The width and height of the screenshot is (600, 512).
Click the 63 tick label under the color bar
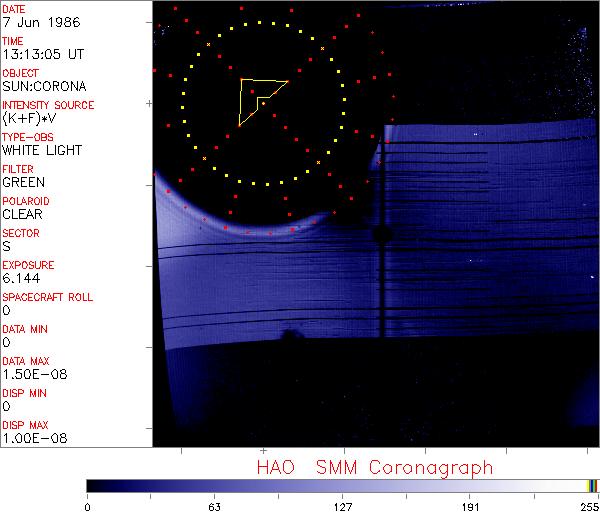pos(214,505)
